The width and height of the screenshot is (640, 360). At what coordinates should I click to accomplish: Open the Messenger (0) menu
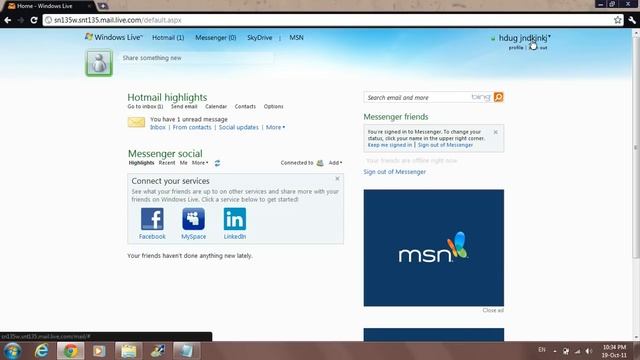click(216, 38)
